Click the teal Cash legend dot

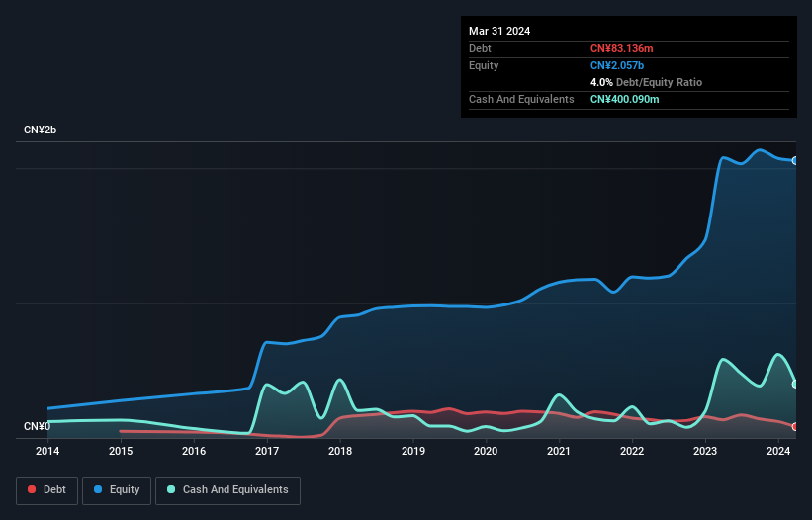[171, 489]
